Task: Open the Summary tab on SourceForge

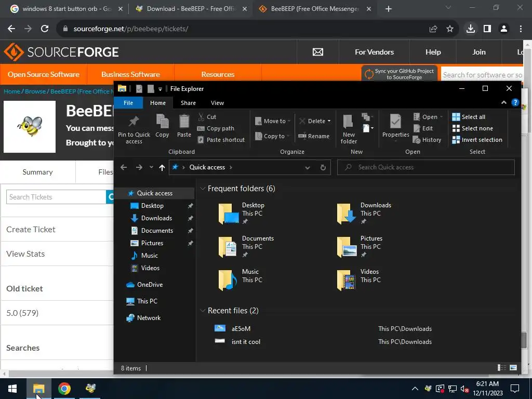Action: coord(37,172)
